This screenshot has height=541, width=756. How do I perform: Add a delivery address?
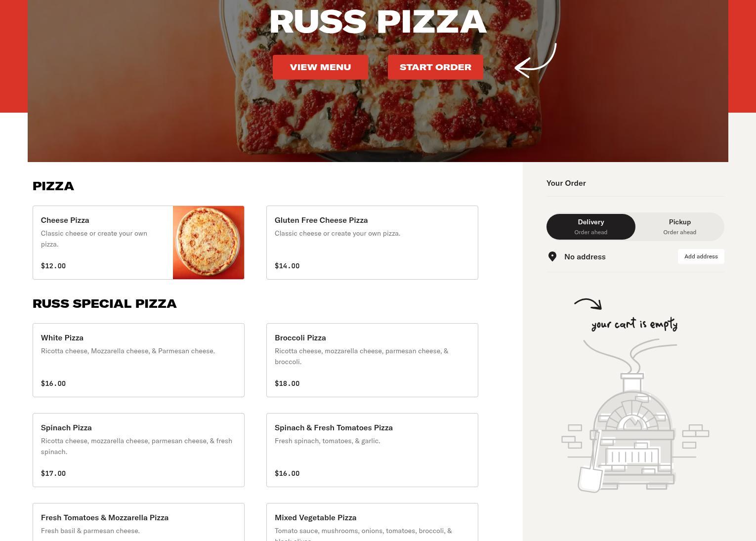tap(701, 256)
